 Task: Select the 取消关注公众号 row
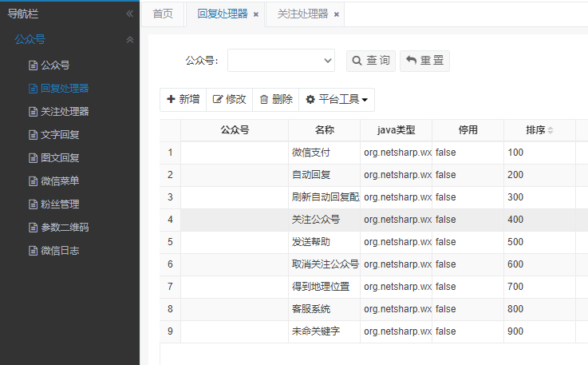click(373, 264)
